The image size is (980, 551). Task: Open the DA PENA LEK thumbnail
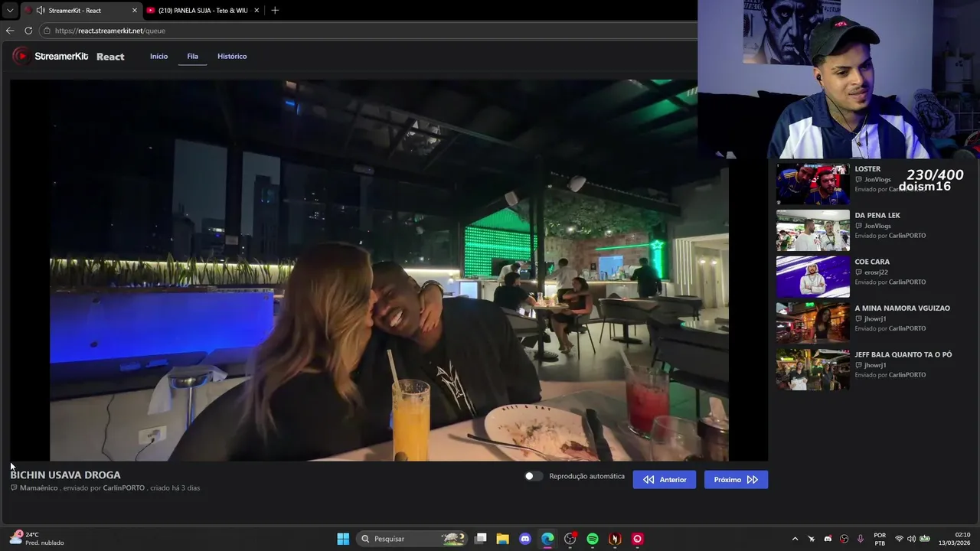[x=813, y=230]
